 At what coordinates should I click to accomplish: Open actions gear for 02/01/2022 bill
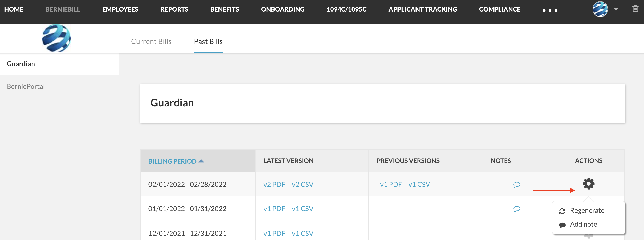(589, 184)
